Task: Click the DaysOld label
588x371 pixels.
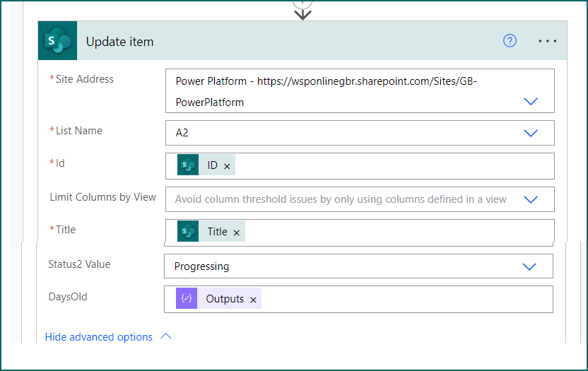Action: [68, 297]
